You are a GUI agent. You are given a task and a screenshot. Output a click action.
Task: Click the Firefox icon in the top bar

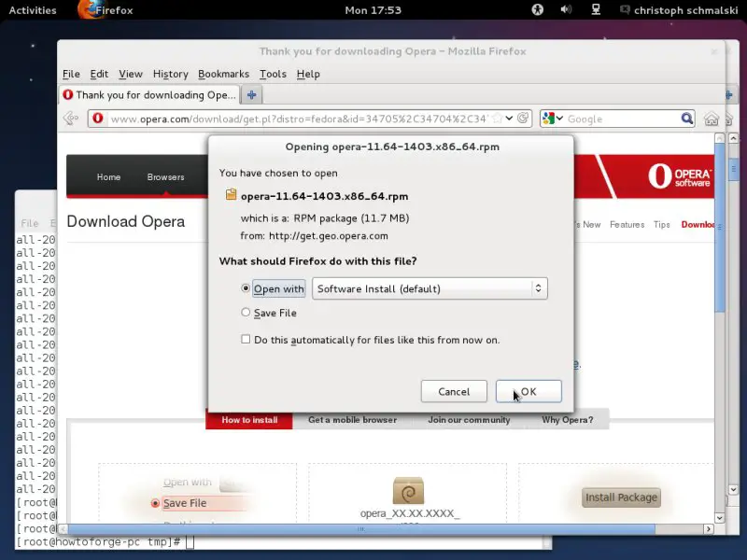(x=89, y=9)
